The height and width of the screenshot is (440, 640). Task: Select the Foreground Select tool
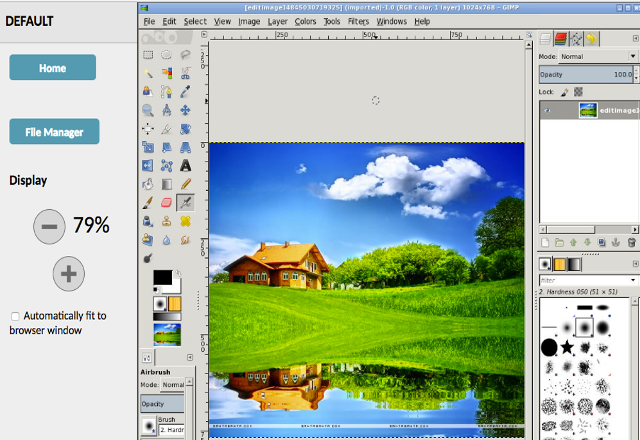pyautogui.click(x=148, y=92)
